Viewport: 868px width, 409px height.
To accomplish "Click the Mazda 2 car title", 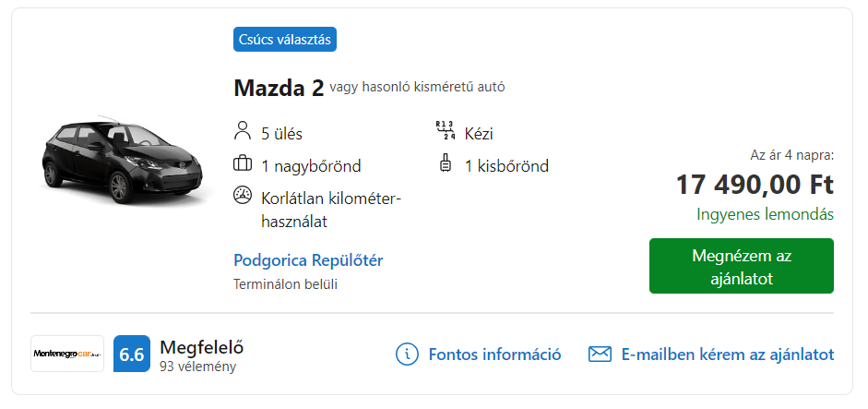I will pyautogui.click(x=279, y=88).
